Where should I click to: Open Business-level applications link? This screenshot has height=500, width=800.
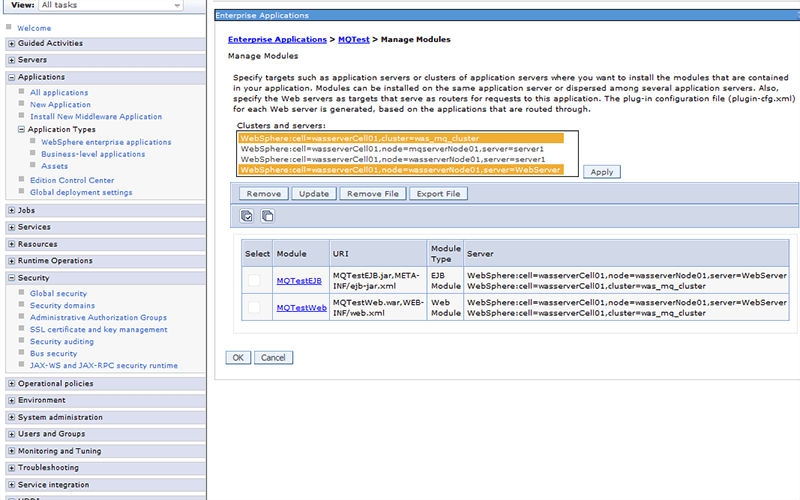pos(93,154)
